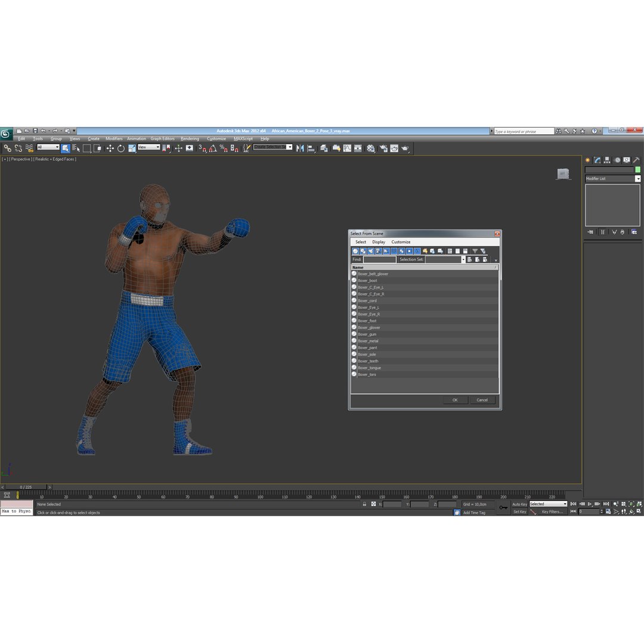Open the Rendering menu
This screenshot has height=644, width=644.
pos(190,139)
